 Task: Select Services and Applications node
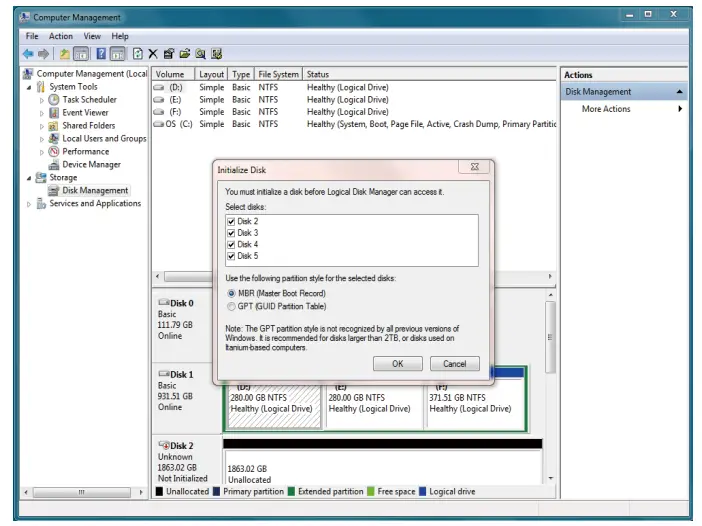(x=95, y=203)
